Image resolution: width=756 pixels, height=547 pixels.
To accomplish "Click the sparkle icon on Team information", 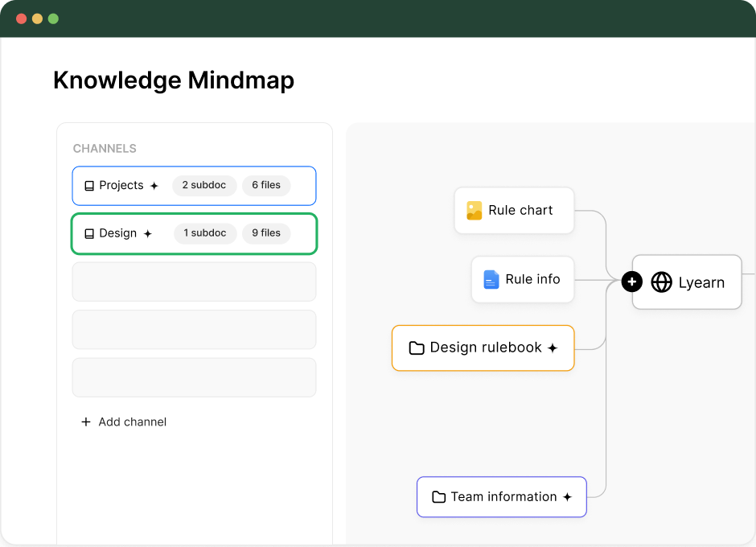I will (568, 497).
